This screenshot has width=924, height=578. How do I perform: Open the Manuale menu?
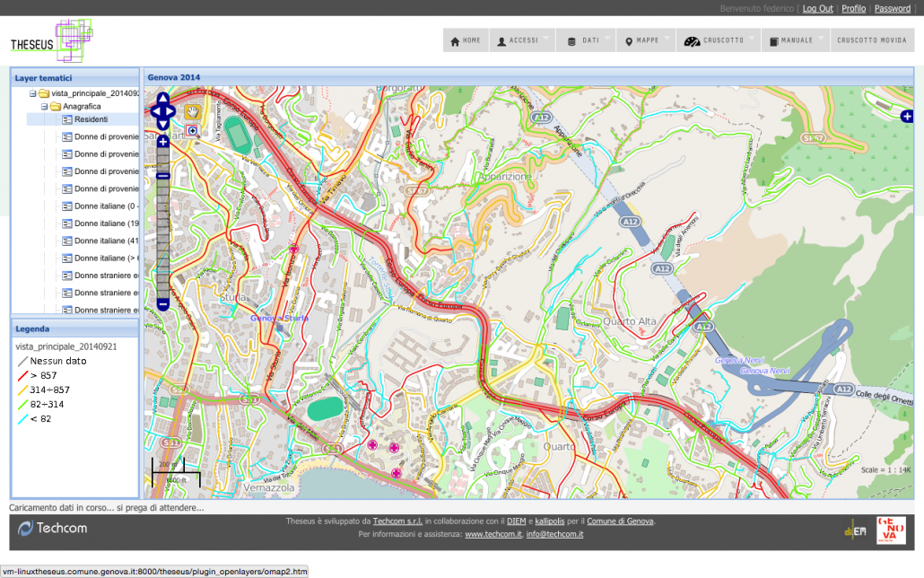click(796, 40)
